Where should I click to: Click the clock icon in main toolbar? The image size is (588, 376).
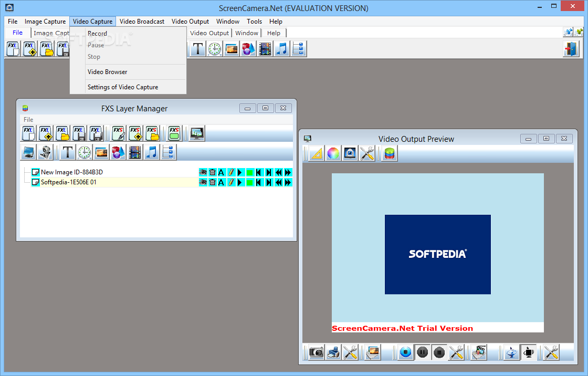tap(215, 49)
